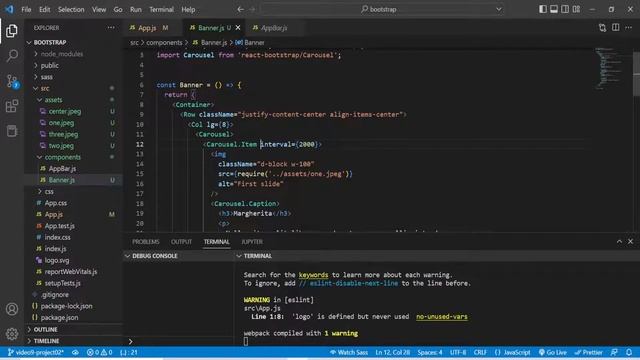
Task: Open the Search view in activity bar
Action: tap(12, 56)
